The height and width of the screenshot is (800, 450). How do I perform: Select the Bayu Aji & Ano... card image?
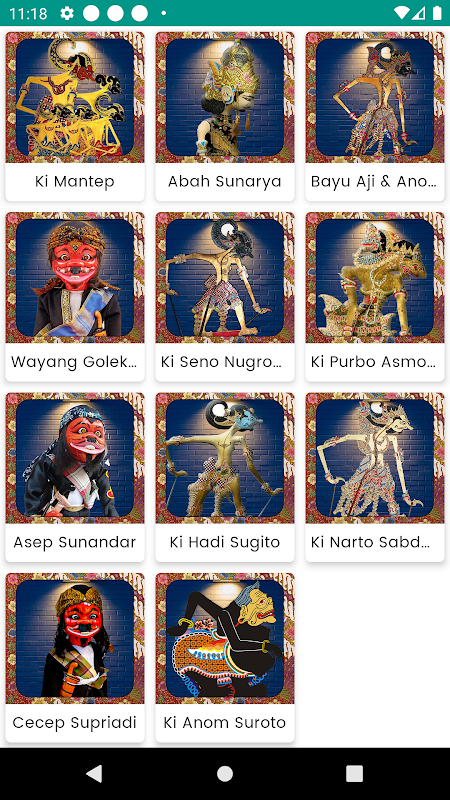[x=375, y=97]
